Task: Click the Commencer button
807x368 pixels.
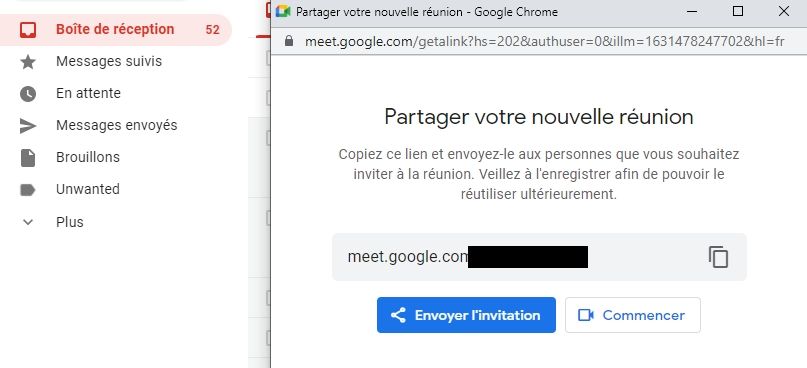Action: [x=633, y=315]
